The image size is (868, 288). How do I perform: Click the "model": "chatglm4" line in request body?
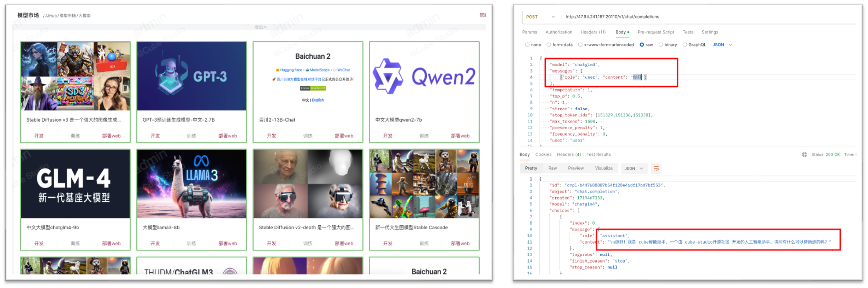[575, 65]
